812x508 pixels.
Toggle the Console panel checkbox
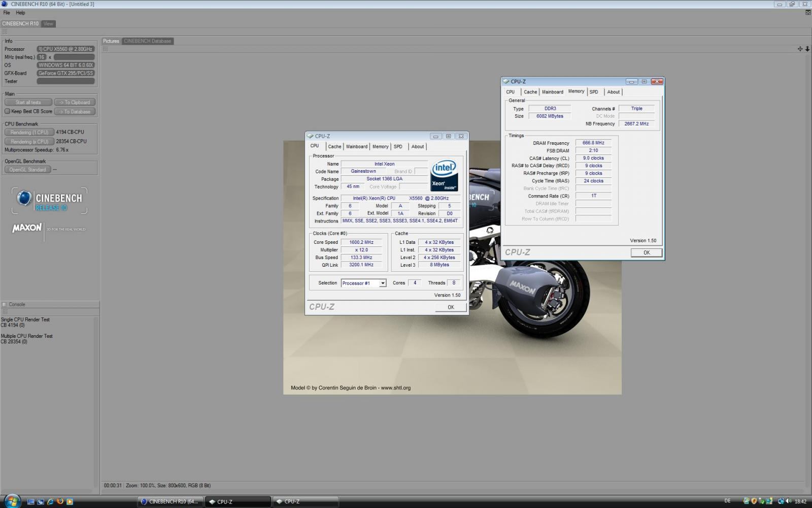(5, 304)
